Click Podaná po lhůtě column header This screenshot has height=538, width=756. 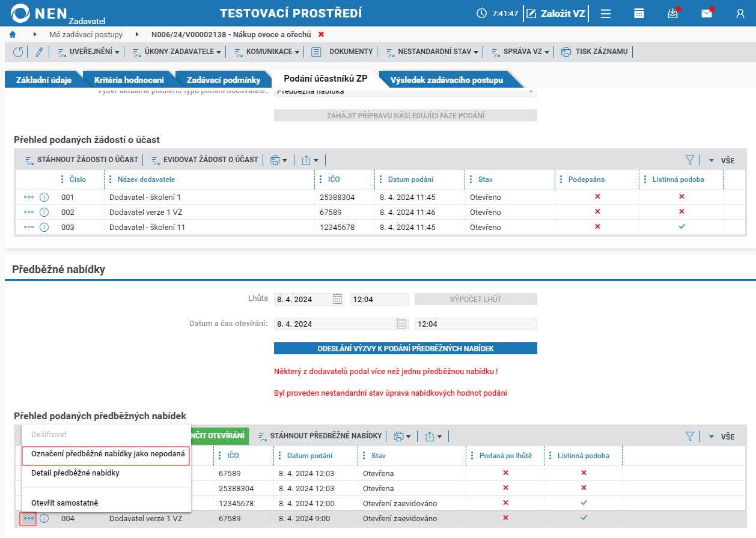point(505,456)
